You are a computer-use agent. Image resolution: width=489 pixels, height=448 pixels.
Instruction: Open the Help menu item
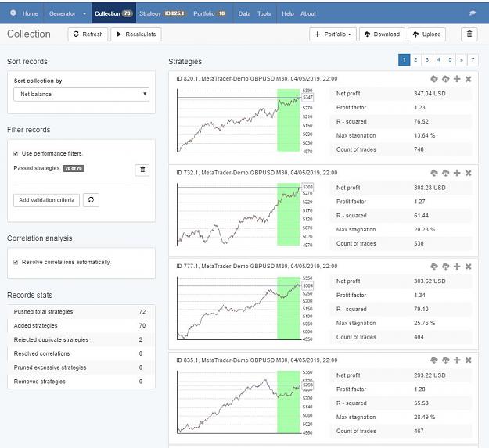(x=288, y=13)
